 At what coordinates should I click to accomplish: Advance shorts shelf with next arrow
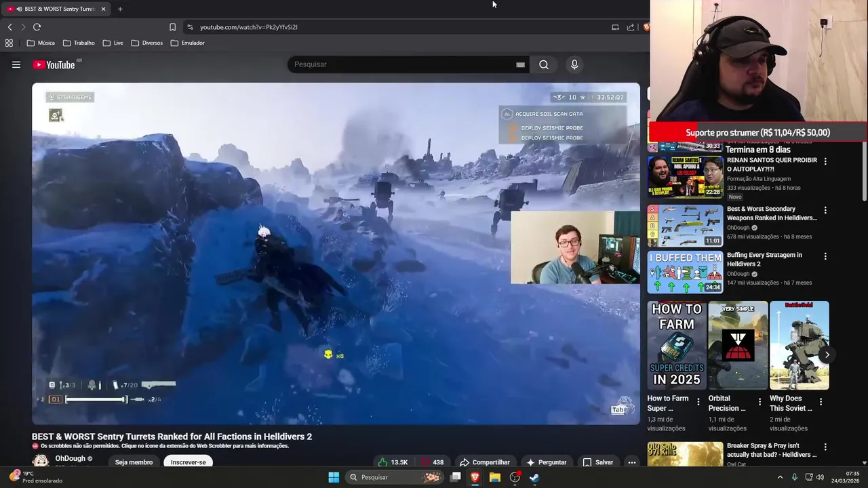click(827, 354)
